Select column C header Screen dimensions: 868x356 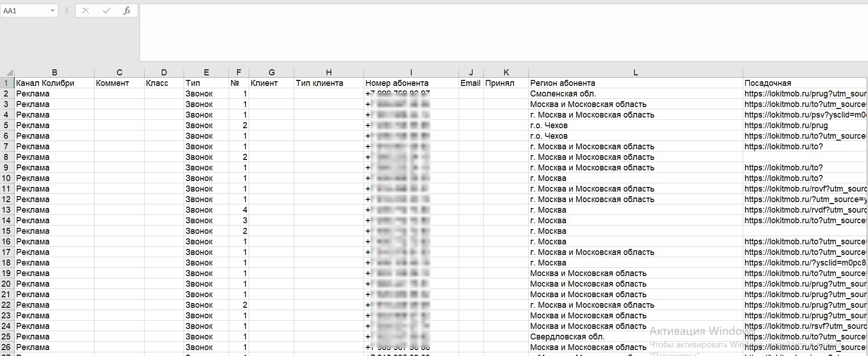119,73
